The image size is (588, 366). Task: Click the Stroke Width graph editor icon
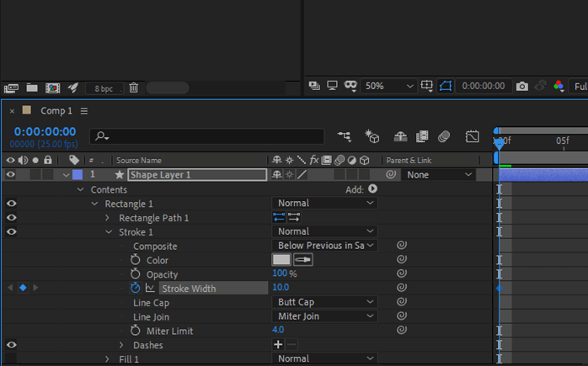click(x=151, y=288)
